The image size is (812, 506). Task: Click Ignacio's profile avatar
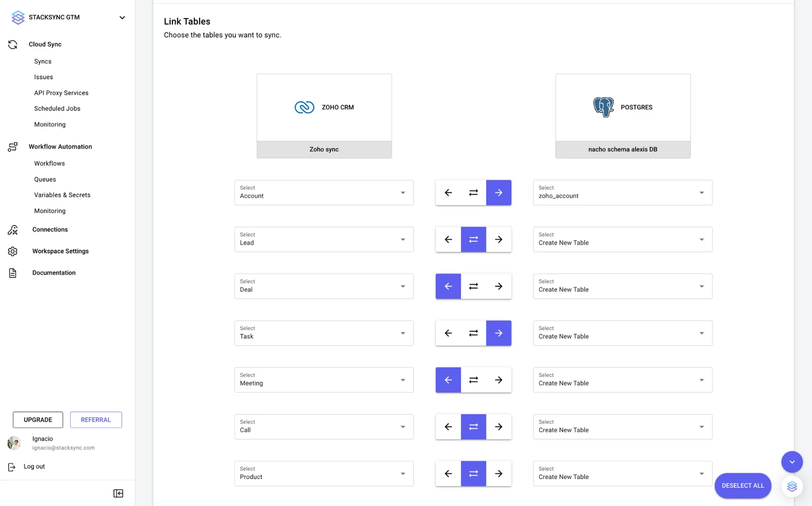[14, 443]
